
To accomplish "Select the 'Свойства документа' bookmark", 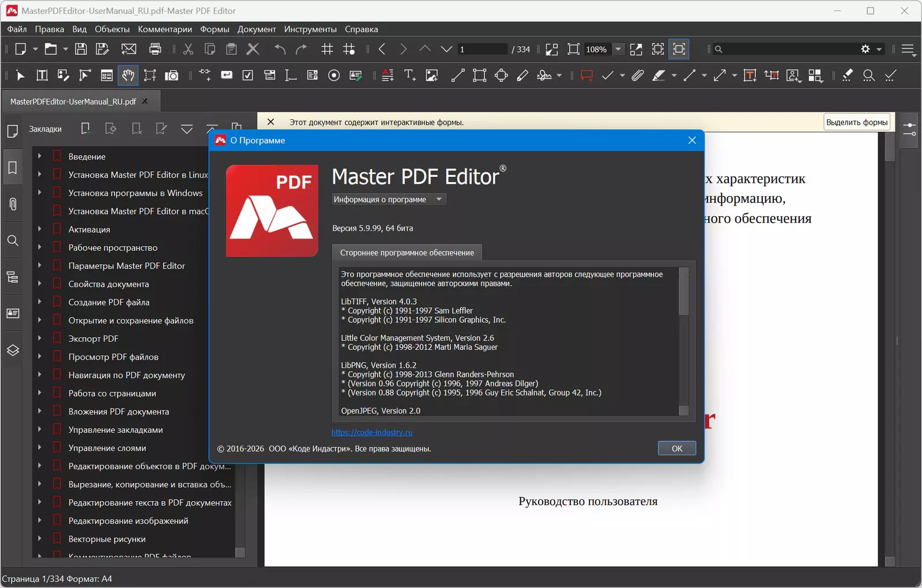I will click(x=109, y=284).
